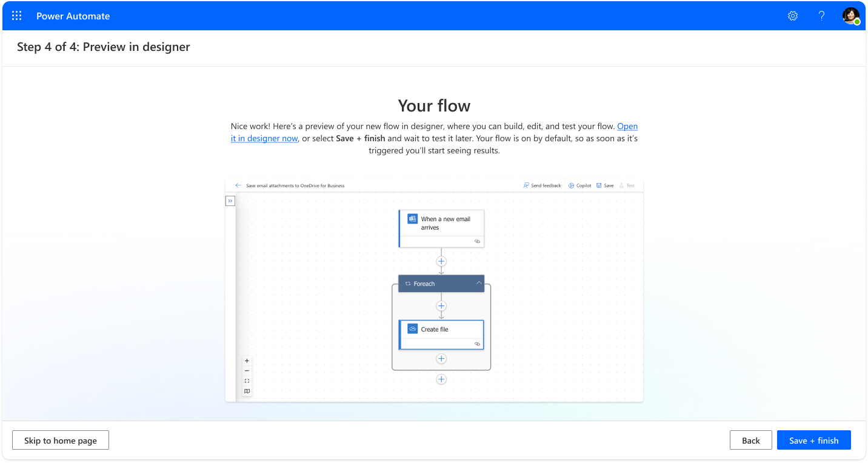The width and height of the screenshot is (868, 463).
Task: Open Copilot from the designer toolbar
Action: [x=580, y=185]
